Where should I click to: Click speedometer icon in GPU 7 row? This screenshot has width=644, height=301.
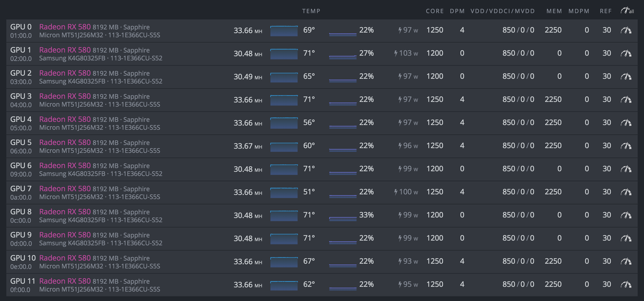pos(626,192)
